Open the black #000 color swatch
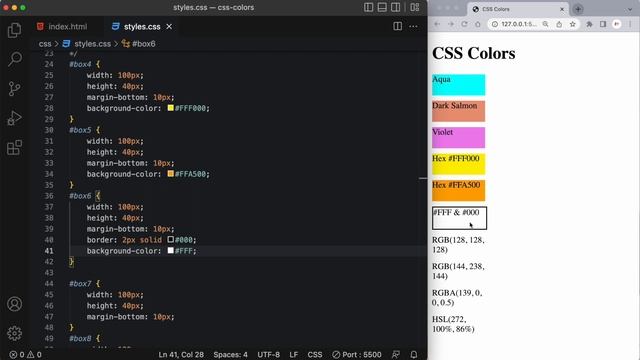Screen dimensions: 640x360 tap(171, 240)
